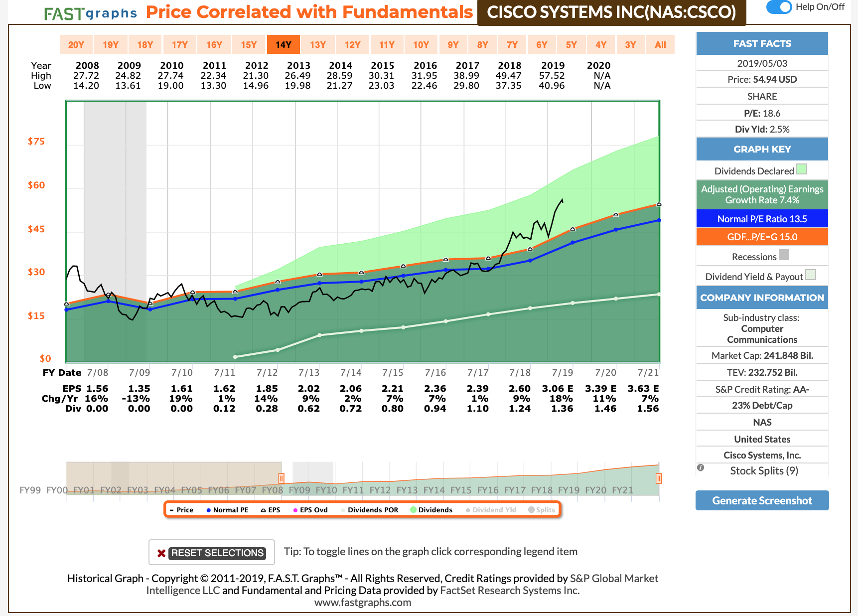Click the FactSet Research Systems Inc. link
Image resolution: width=858 pixels, height=616 pixels.
510,590
